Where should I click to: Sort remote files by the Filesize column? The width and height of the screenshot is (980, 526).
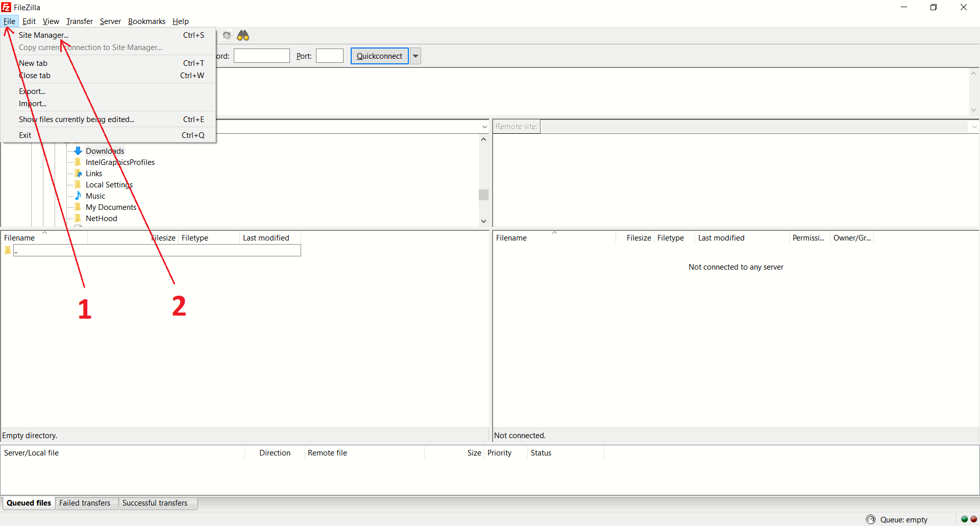[635, 238]
